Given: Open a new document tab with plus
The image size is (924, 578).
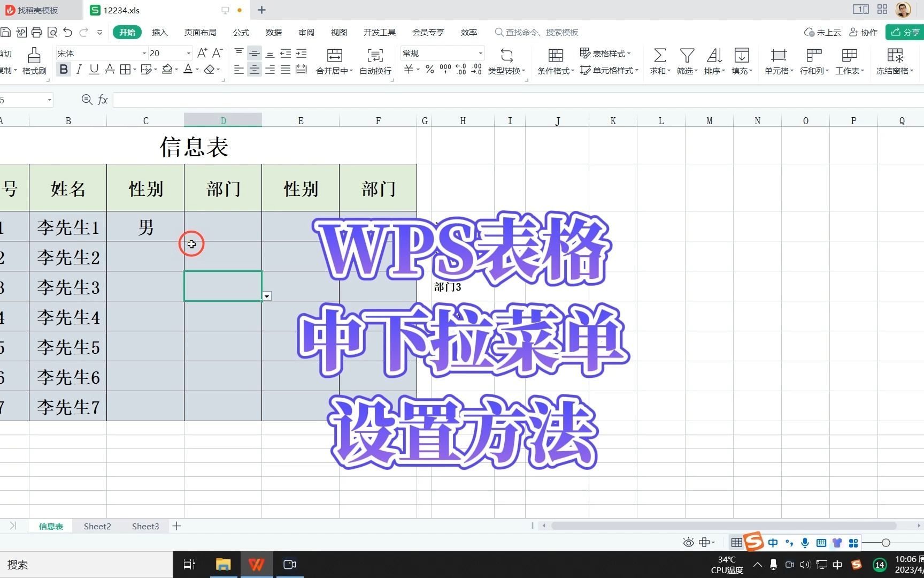Looking at the screenshot, I should pyautogui.click(x=261, y=10).
